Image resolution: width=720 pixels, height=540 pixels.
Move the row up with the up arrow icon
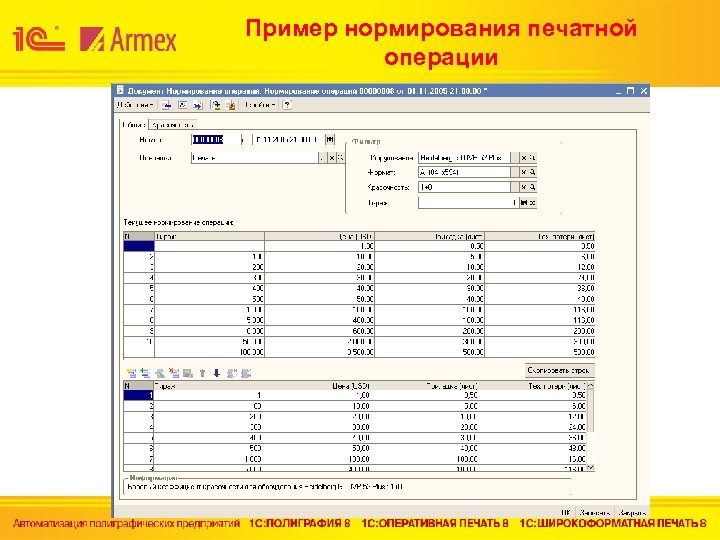click(202, 373)
